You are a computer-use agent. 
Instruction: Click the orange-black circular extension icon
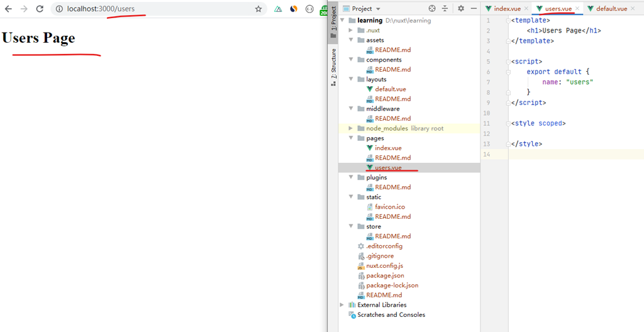(x=294, y=9)
